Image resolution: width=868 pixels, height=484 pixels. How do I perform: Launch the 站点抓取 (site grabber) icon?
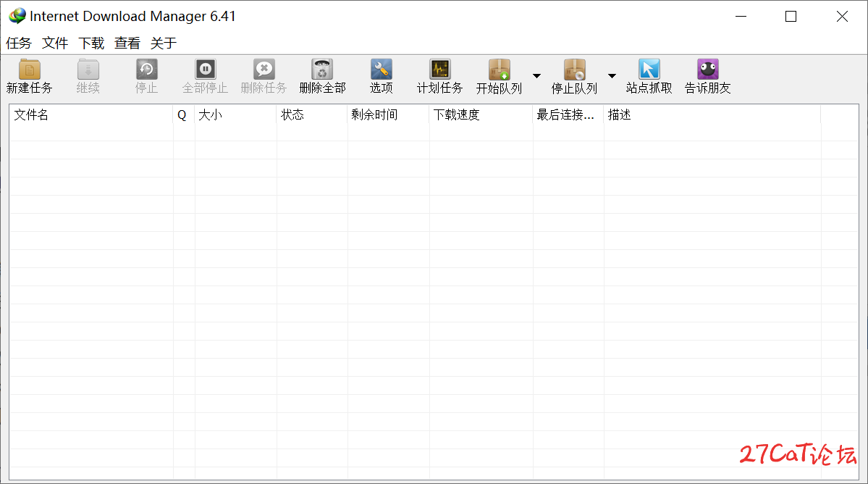coord(649,70)
